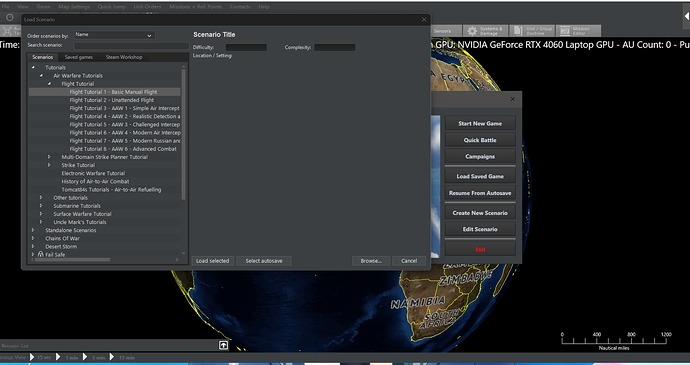Expand the Multi-Domain Strike Planner Tutorial node
The width and height of the screenshot is (690, 365).
pyautogui.click(x=49, y=157)
